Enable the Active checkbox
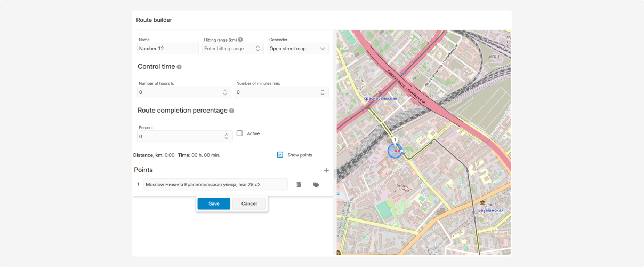This screenshot has height=267, width=644. click(x=239, y=133)
